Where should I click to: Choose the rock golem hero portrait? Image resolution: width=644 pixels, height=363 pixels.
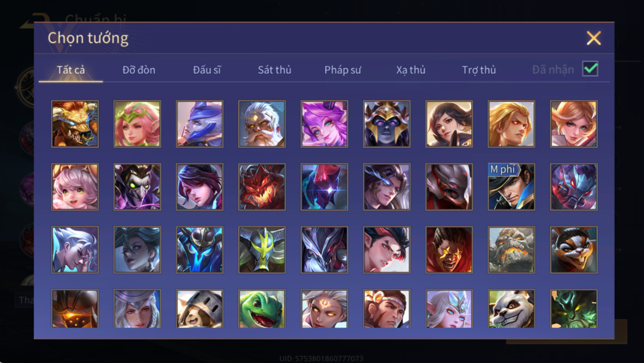coord(512,250)
